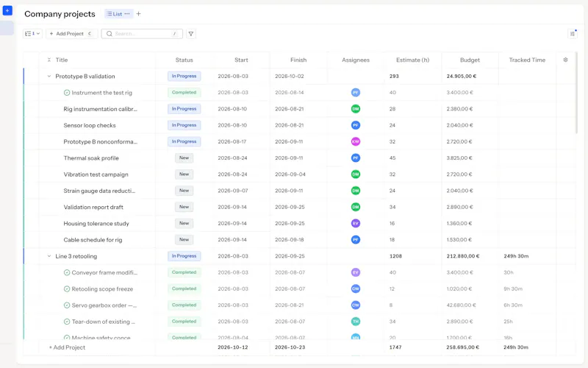Click the Search input field
Image resolution: width=588 pixels, height=368 pixels.
click(142, 34)
